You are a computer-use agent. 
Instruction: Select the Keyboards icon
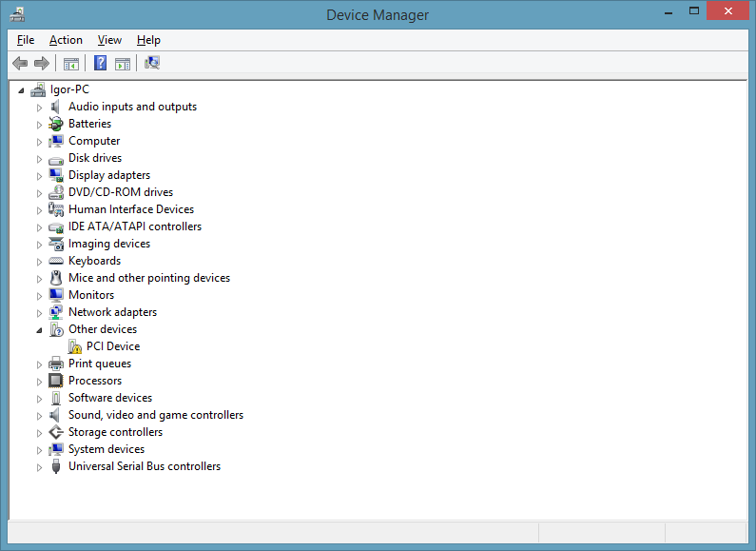click(x=56, y=261)
